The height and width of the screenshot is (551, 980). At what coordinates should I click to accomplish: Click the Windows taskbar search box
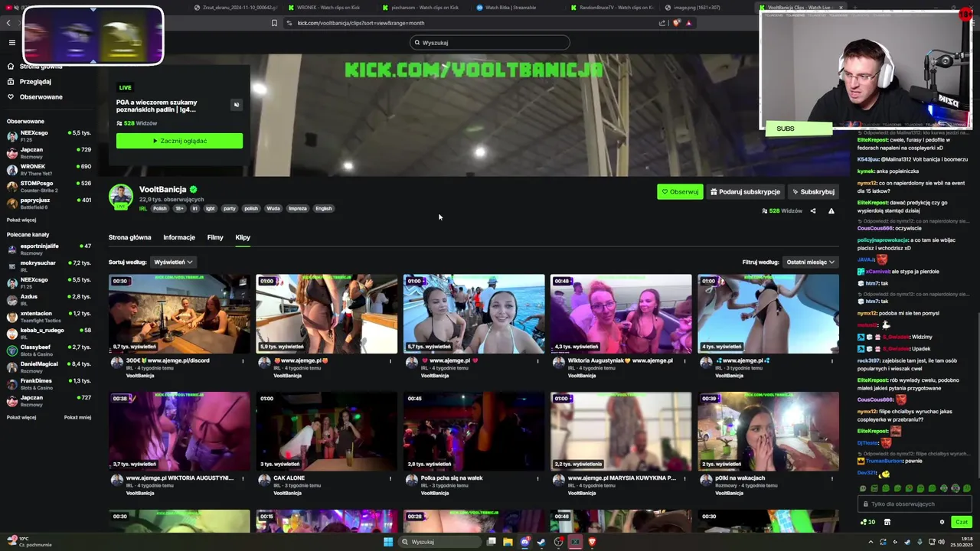click(x=438, y=542)
